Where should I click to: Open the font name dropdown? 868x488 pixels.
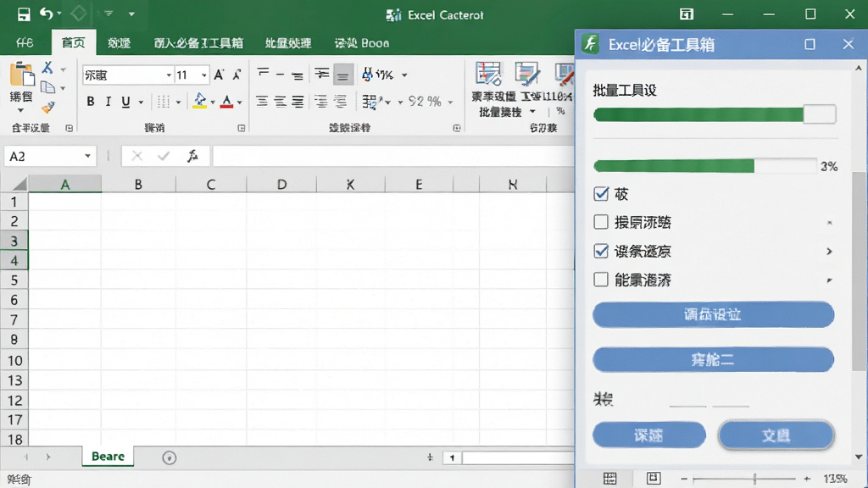[x=169, y=75]
